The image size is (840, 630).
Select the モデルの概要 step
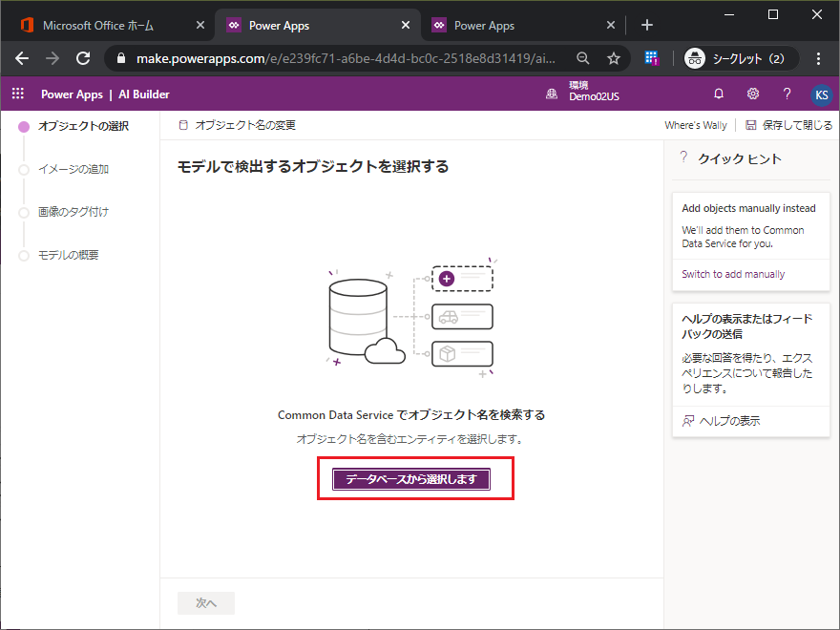click(58, 255)
